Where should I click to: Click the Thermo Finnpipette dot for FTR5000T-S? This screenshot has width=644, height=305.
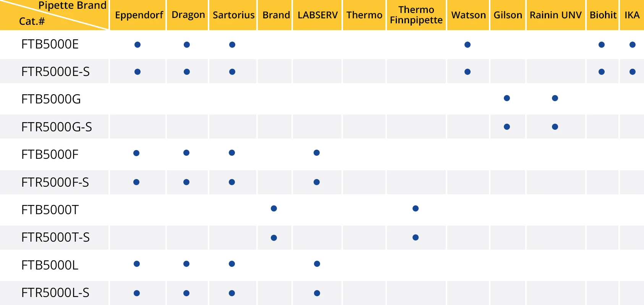(416, 237)
